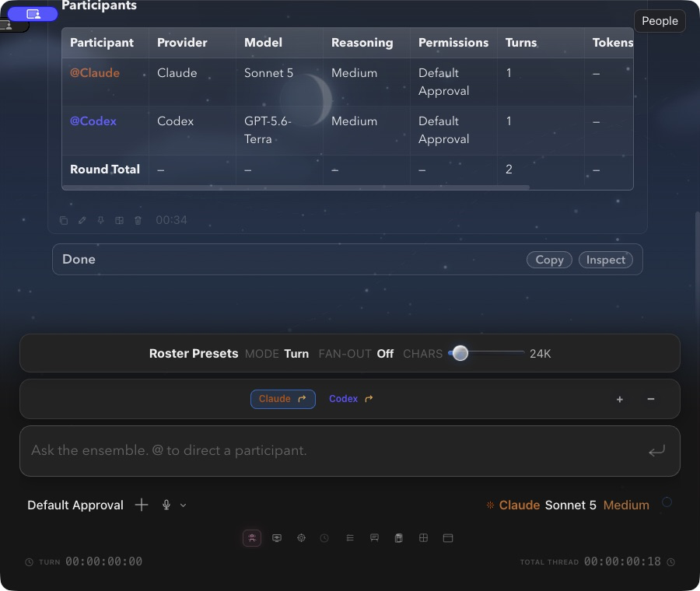The height and width of the screenshot is (591, 700).
Task: Click the microphone voice input icon
Action: (x=166, y=505)
